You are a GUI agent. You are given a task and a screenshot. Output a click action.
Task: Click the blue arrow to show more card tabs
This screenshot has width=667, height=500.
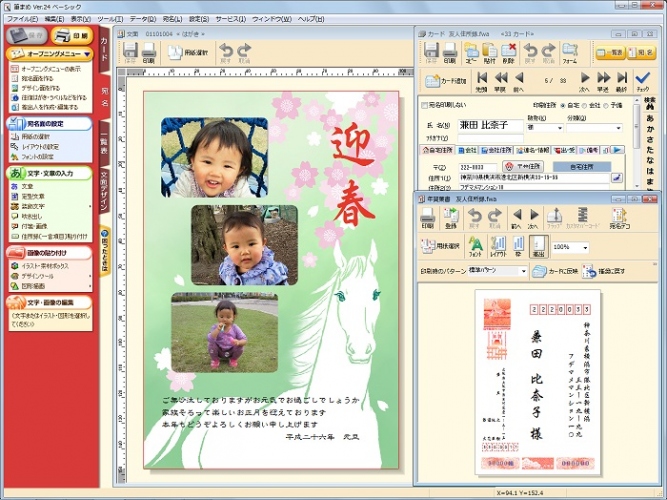618,150
